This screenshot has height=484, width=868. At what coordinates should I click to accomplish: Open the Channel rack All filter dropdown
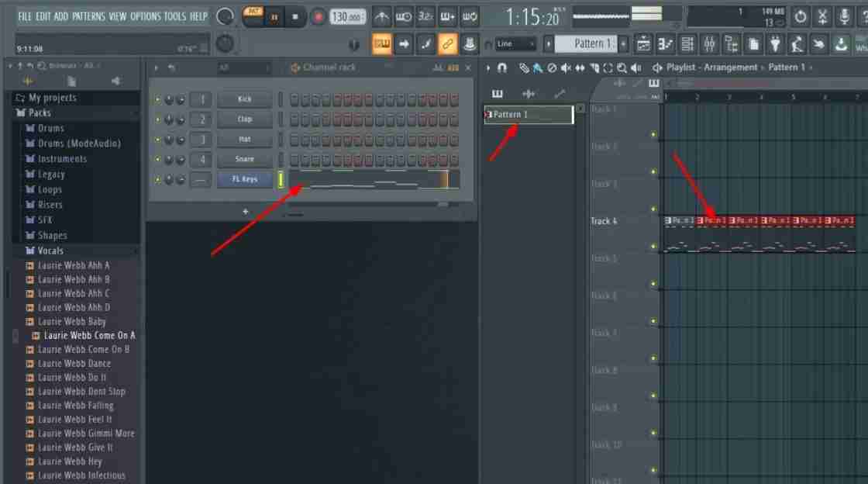(x=243, y=67)
